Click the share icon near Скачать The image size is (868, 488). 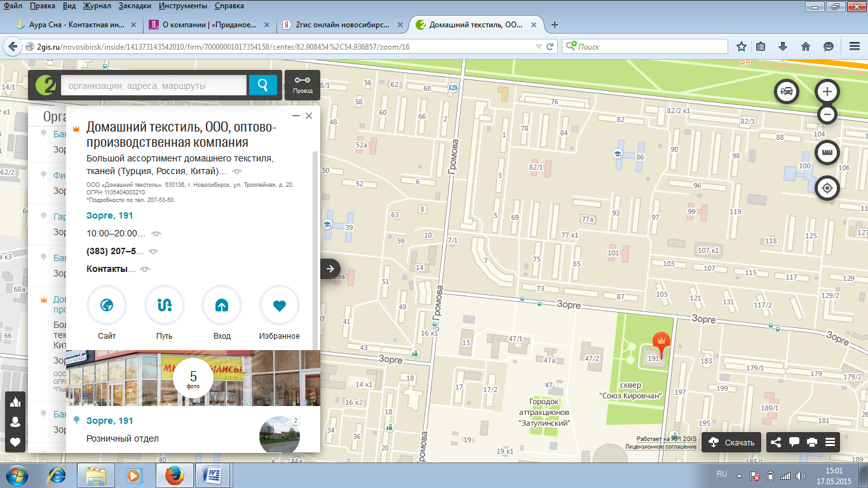(x=776, y=442)
